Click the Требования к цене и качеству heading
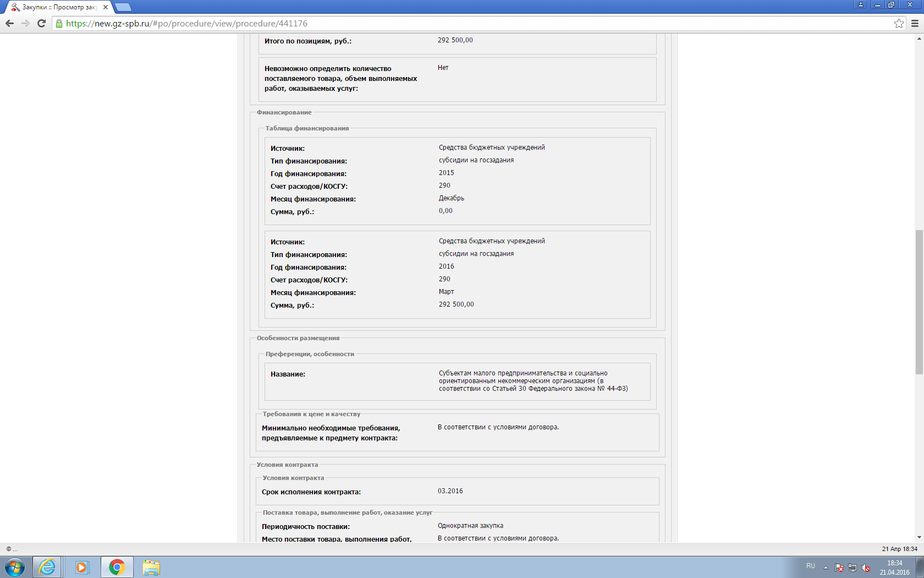 click(x=311, y=414)
